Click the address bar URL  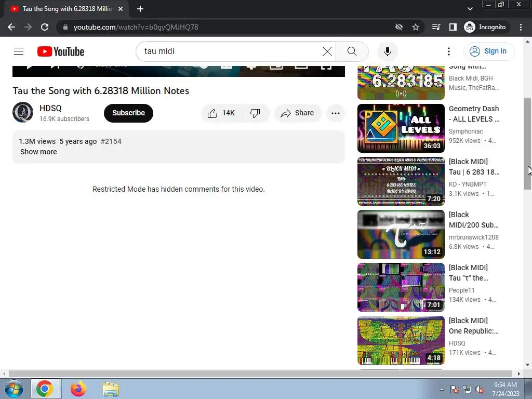click(x=136, y=27)
